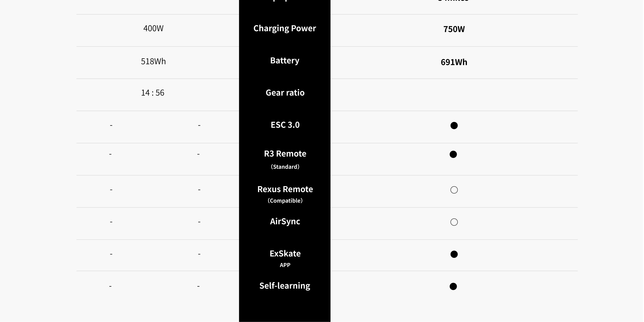Click the filled dot for Self-learning
Screen dimensions: 644x322
(x=453, y=286)
